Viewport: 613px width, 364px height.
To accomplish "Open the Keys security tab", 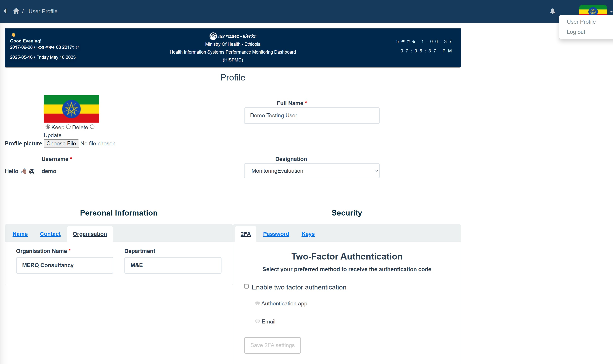I will click(x=308, y=234).
